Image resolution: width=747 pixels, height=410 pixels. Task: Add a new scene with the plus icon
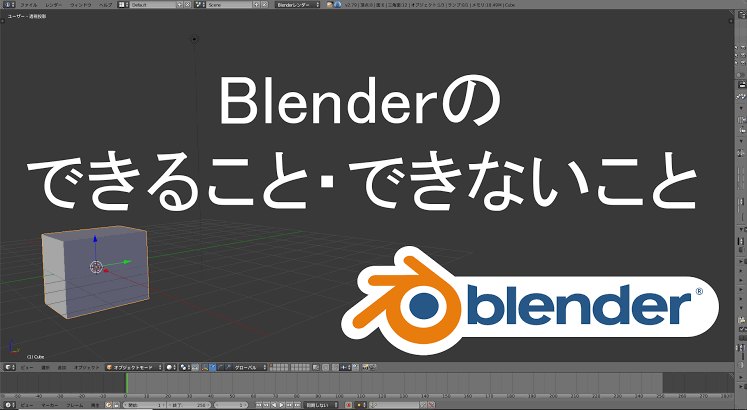256,5
